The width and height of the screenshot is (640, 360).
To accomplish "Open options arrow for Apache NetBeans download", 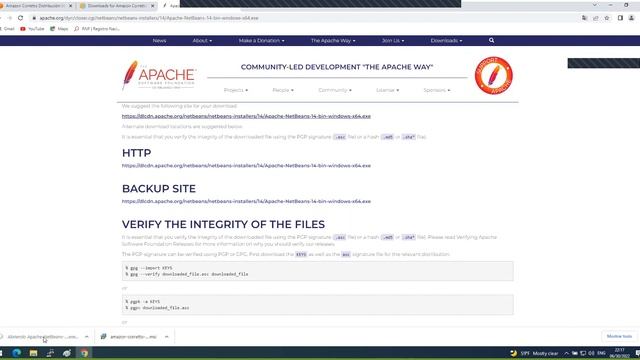I will click(87, 336).
